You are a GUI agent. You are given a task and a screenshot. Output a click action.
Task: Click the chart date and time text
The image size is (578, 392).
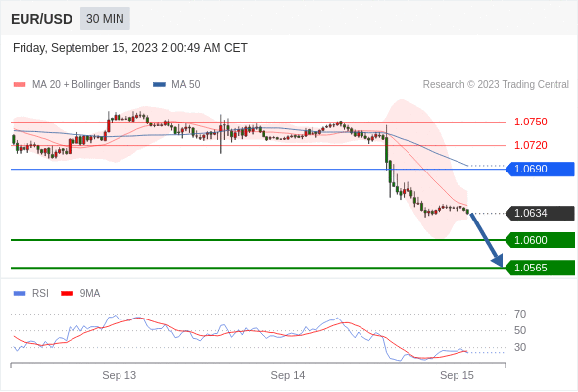coord(130,48)
